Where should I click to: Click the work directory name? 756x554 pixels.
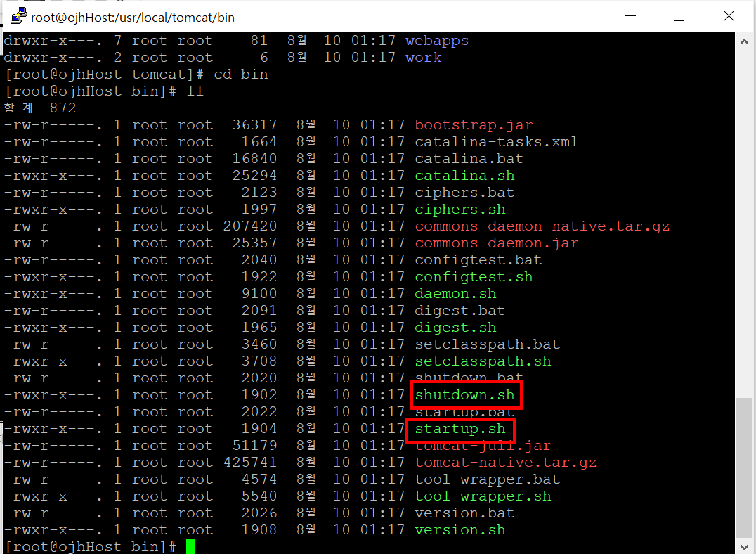tap(424, 58)
